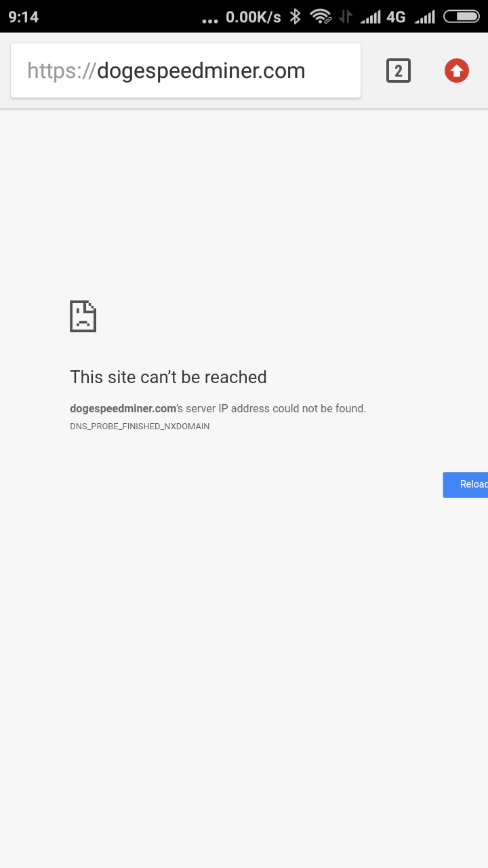Tap the three-dots notification overflow icon
The height and width of the screenshot is (868, 488).
[x=210, y=20]
